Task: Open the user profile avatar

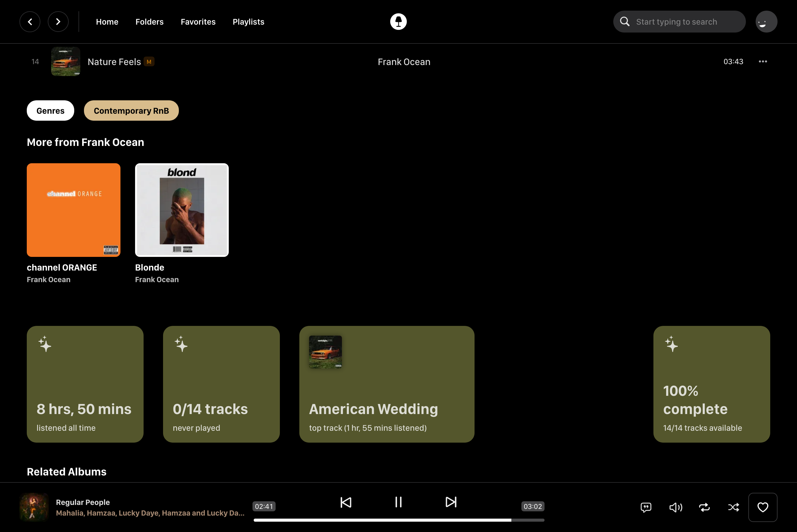Action: coord(766,22)
